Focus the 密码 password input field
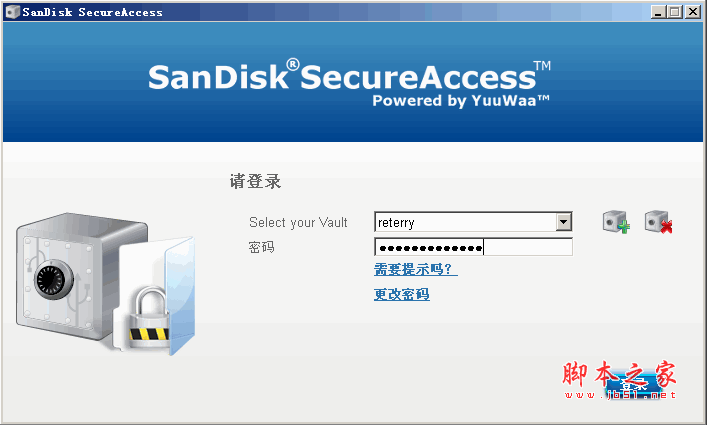The width and height of the screenshot is (707, 425). (x=473, y=247)
